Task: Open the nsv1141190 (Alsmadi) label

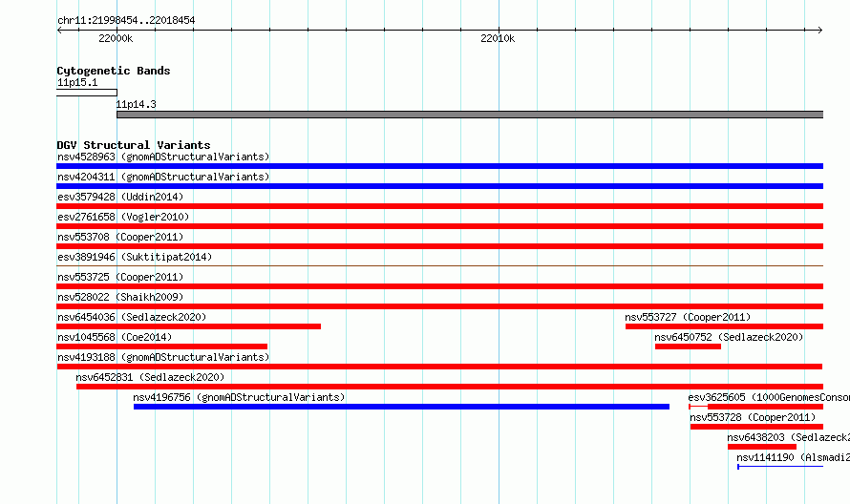Action: pos(793,457)
